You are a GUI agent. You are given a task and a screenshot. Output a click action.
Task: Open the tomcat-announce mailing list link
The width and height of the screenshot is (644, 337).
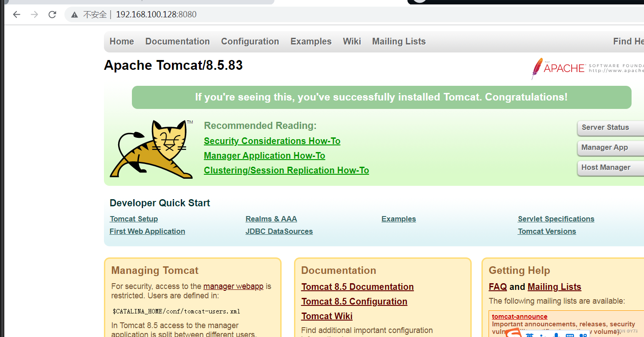pyautogui.click(x=520, y=317)
